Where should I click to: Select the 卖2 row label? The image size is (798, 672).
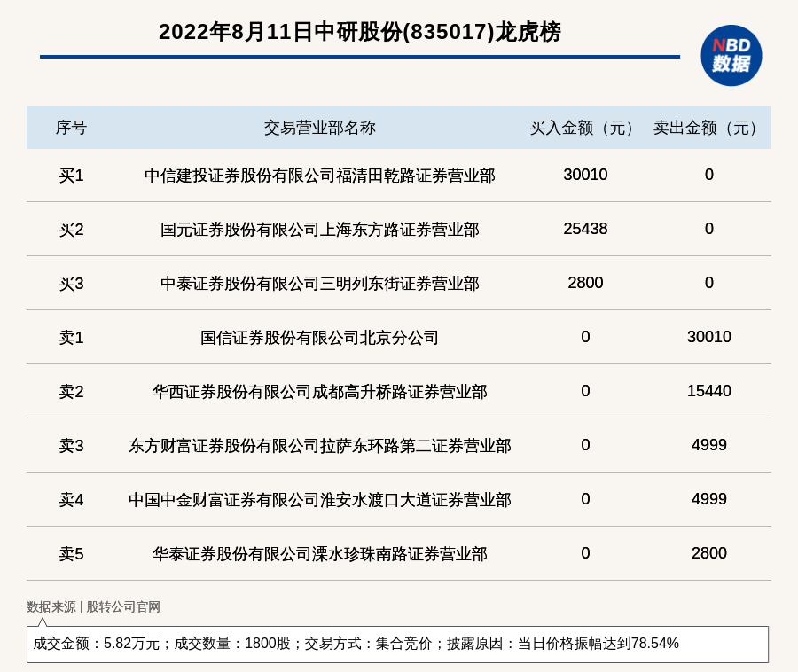pos(71,391)
